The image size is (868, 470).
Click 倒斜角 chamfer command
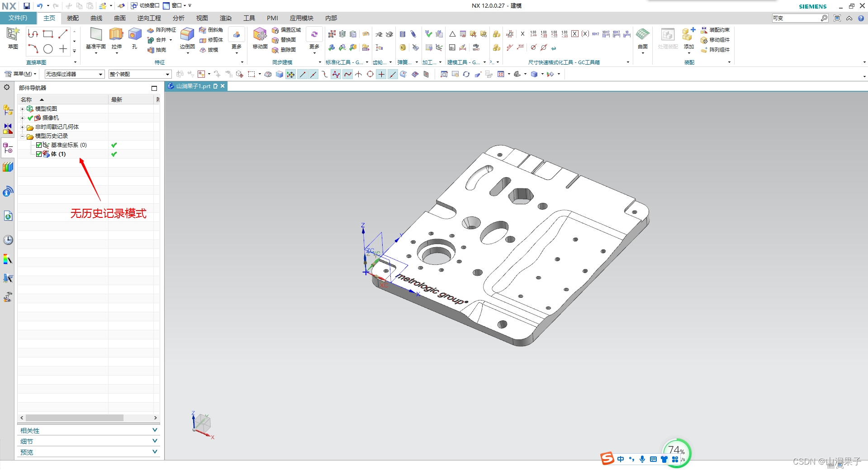pos(211,30)
